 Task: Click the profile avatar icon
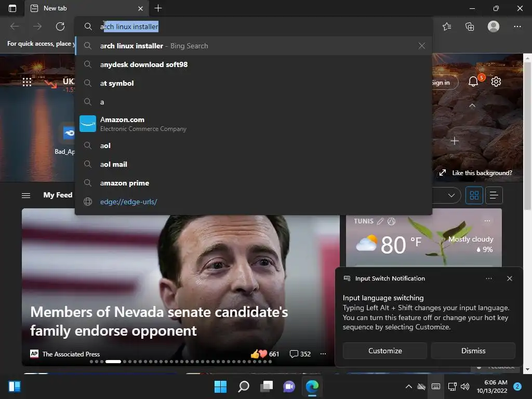(x=494, y=26)
